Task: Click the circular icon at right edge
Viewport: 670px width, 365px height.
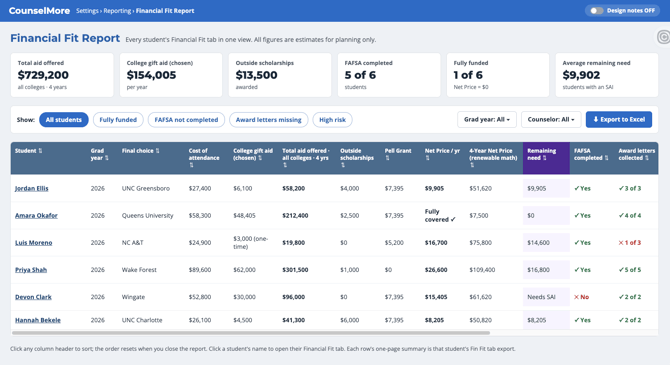Action: (x=664, y=37)
